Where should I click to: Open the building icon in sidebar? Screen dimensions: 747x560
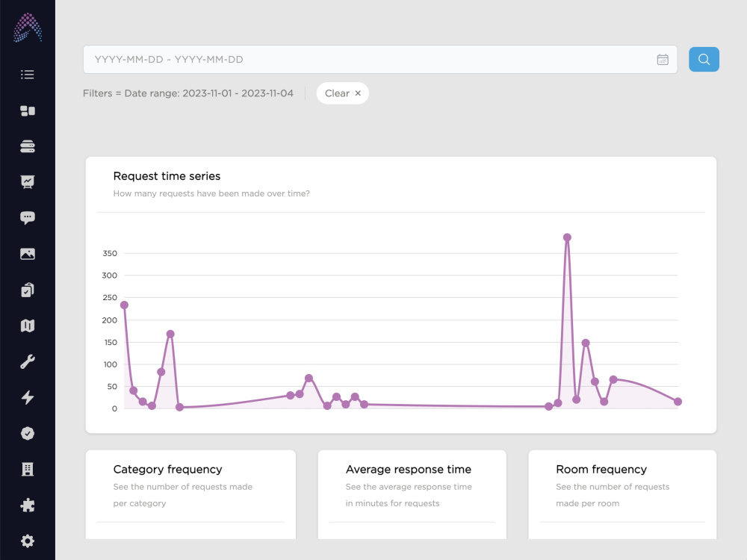coord(28,470)
